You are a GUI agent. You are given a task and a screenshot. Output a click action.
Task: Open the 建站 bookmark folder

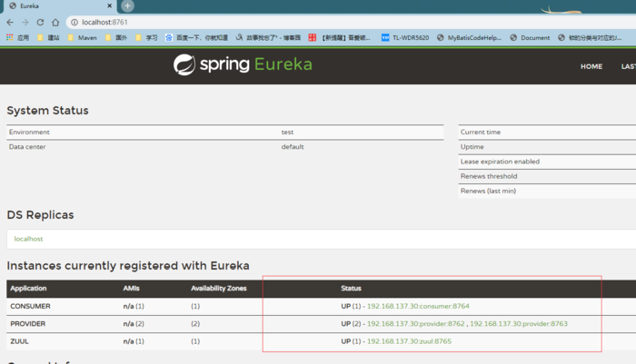click(49, 38)
